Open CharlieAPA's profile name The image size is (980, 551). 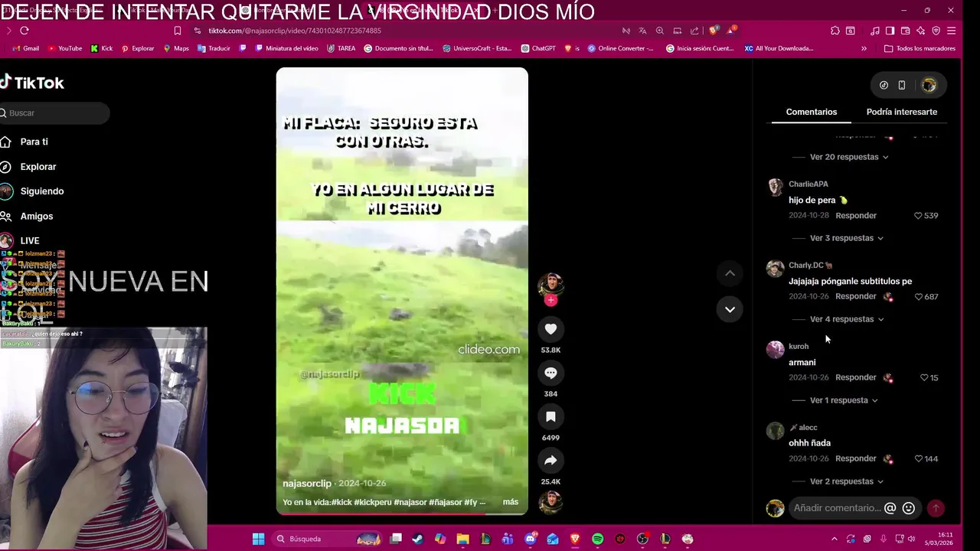[808, 184]
